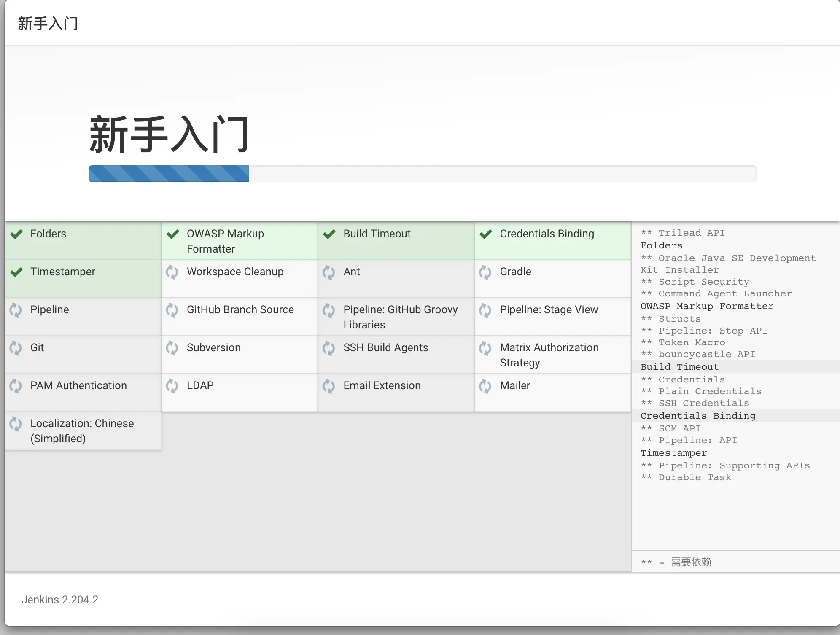The image size is (840, 635).
Task: Click the 新手入门 title in header bar
Action: tap(48, 23)
